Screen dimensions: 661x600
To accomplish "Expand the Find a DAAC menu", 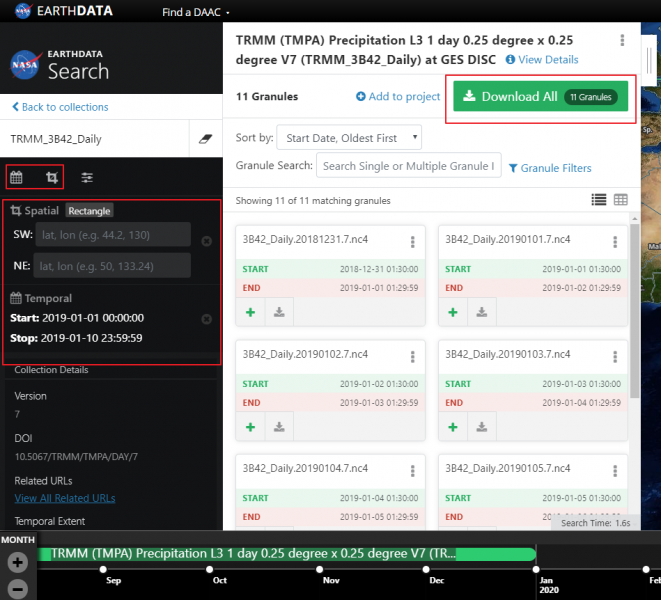I will click(196, 11).
